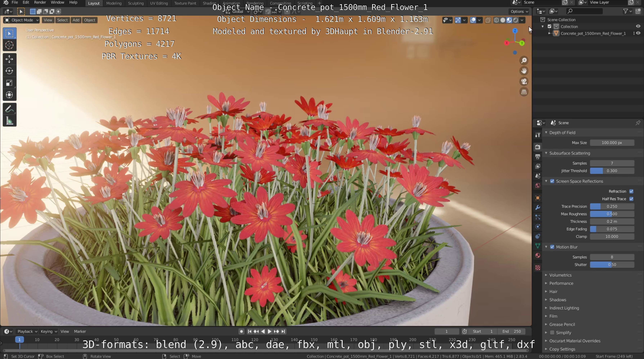Open the Physics properties tab
644x359 pixels.
[x=538, y=227]
